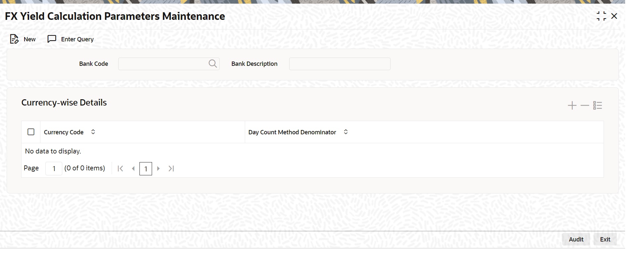644x264 pixels.
Task: Click the Exit button
Action: click(x=605, y=239)
